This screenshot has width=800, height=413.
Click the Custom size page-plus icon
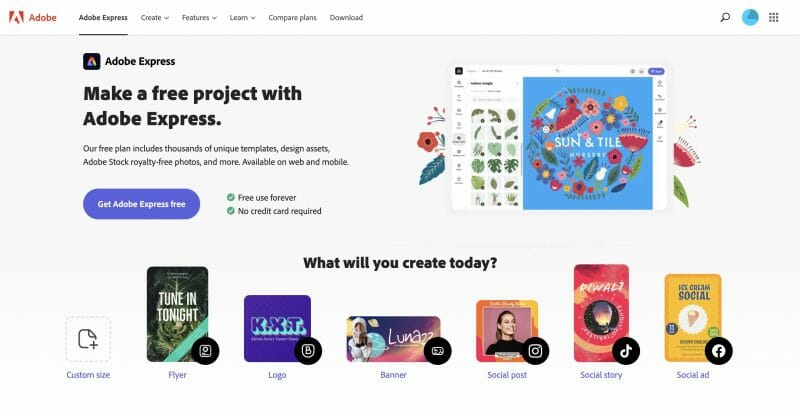(x=88, y=339)
